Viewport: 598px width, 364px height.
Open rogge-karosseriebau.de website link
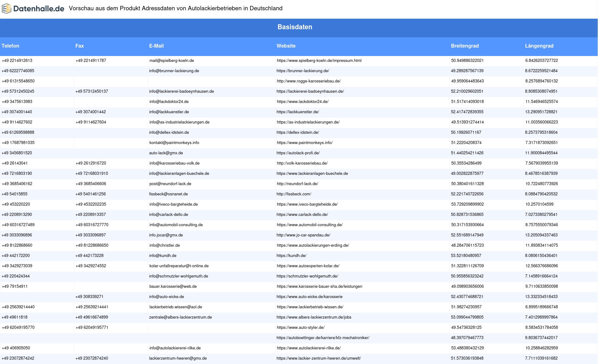pos(309,81)
